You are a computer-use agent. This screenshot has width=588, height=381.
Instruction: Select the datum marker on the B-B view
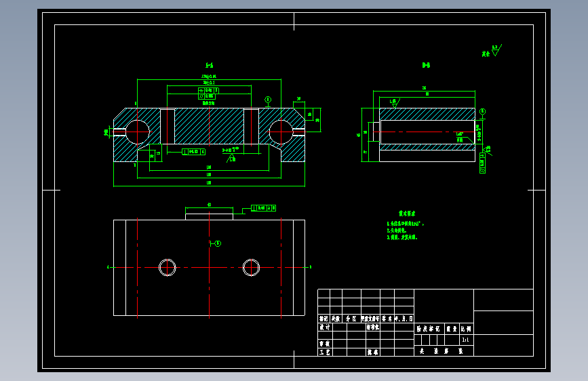pyautogui.click(x=482, y=113)
